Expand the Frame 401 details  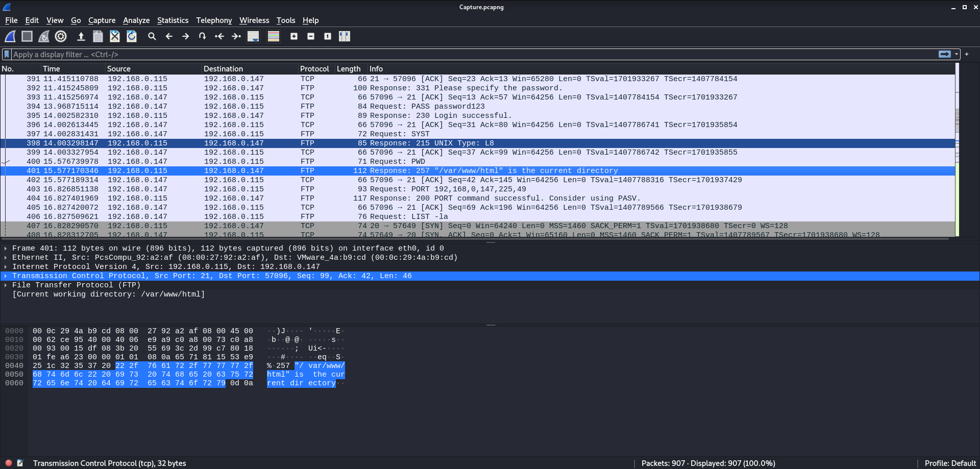(6, 249)
